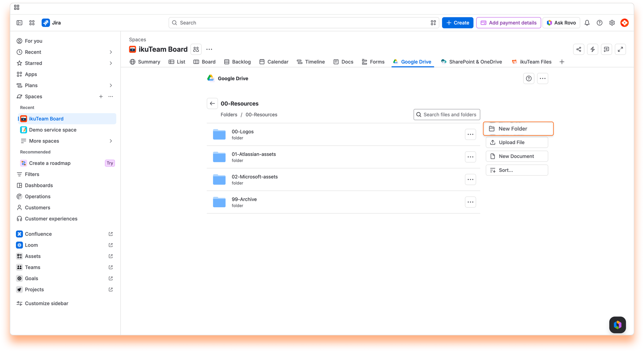Open the SharePoint & OneDrive tab
The width and height of the screenshot is (644, 352).
coord(472,62)
